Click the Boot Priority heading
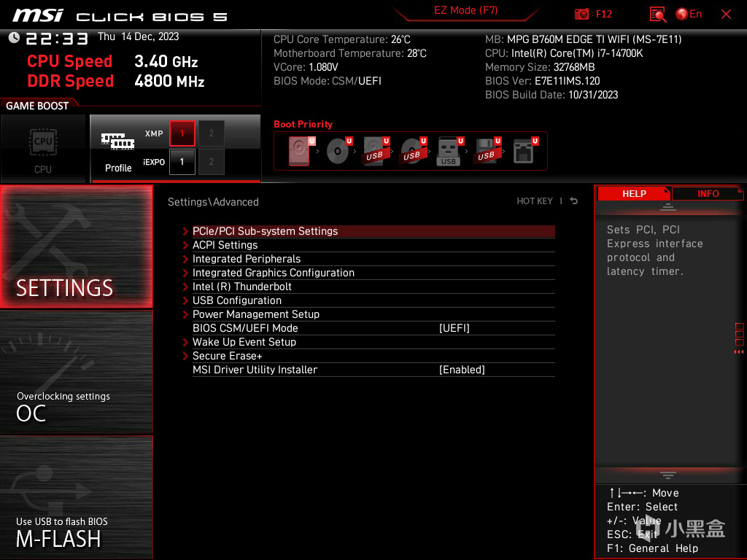Viewport: 747px width, 560px height. coord(303,124)
